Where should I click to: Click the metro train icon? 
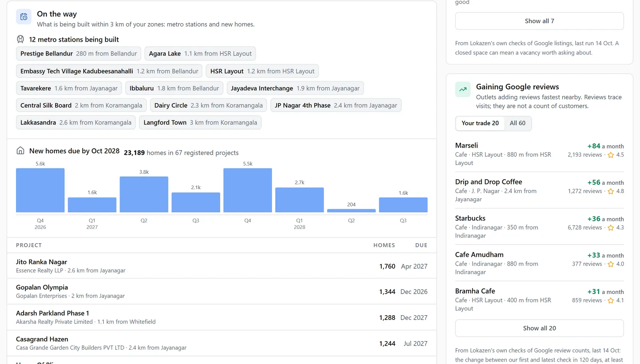[x=20, y=39]
